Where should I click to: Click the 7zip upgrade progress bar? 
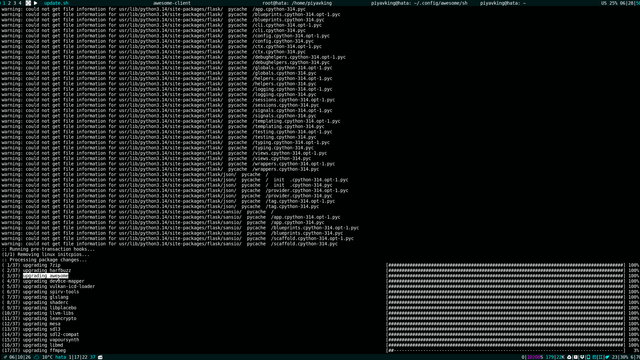point(505,265)
